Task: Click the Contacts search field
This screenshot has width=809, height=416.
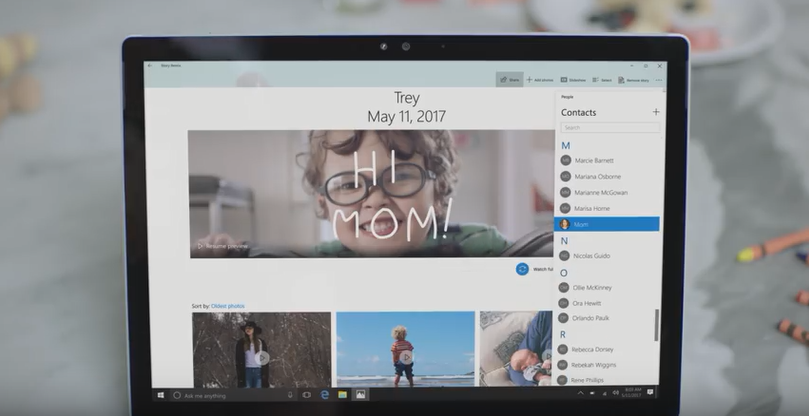Action: coord(608,128)
